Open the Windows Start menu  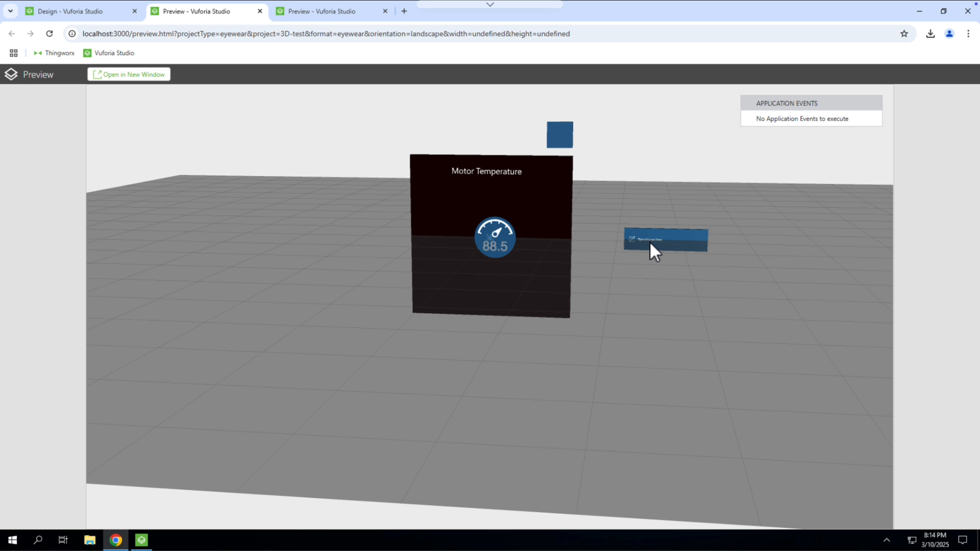12,540
